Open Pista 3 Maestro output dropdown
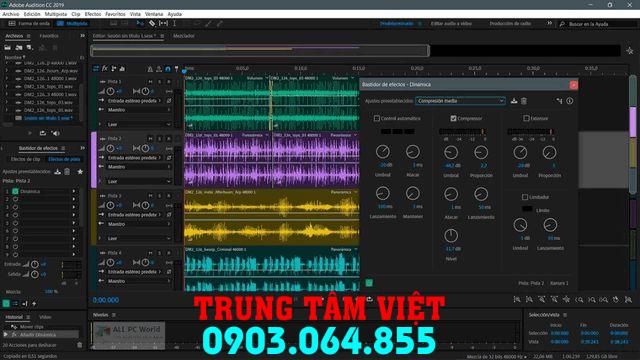The height and width of the screenshot is (360, 640). [139, 224]
